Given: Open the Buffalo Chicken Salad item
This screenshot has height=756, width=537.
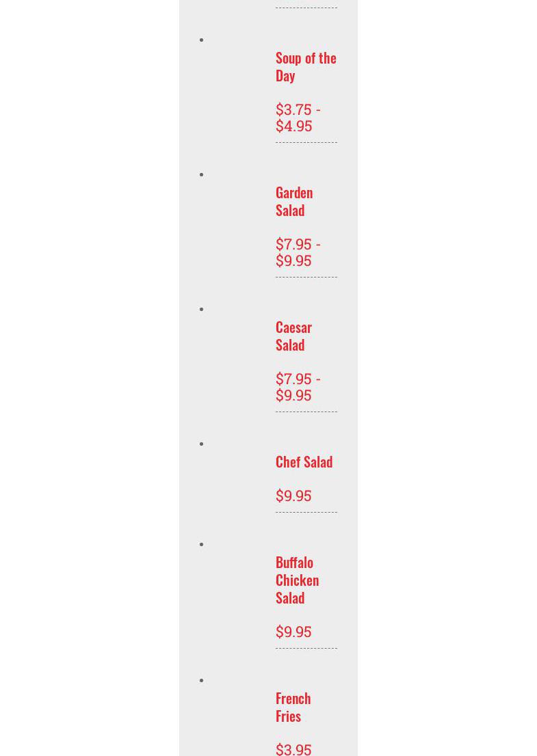Looking at the screenshot, I should [x=297, y=580].
